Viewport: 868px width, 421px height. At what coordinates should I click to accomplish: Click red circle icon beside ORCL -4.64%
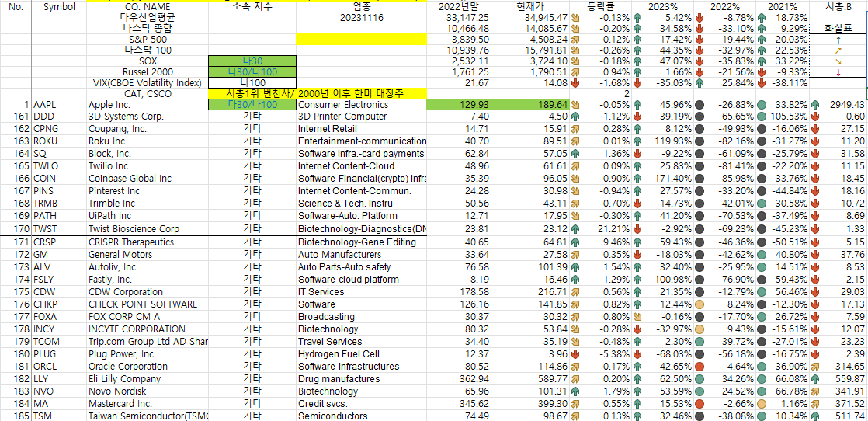tap(700, 366)
